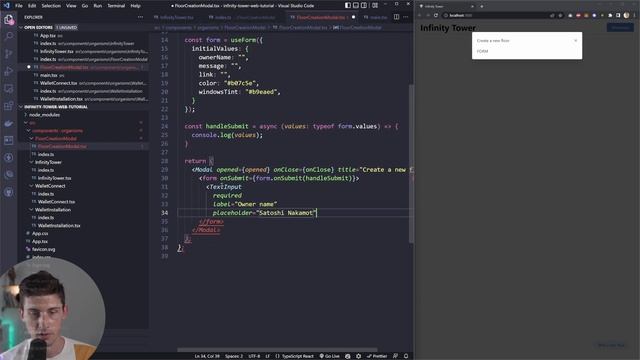Open Terminal menu

[x=116, y=6]
